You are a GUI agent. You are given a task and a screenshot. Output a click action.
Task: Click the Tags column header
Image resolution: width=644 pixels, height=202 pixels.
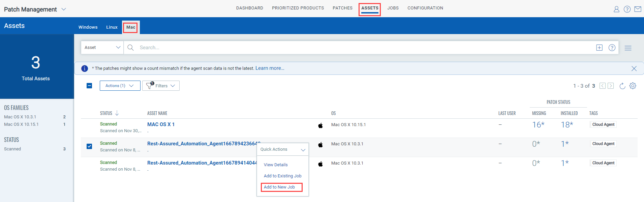click(x=593, y=113)
